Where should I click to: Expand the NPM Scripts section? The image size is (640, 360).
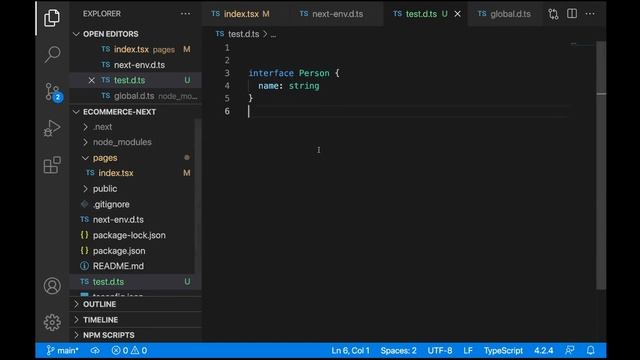[136, 335]
